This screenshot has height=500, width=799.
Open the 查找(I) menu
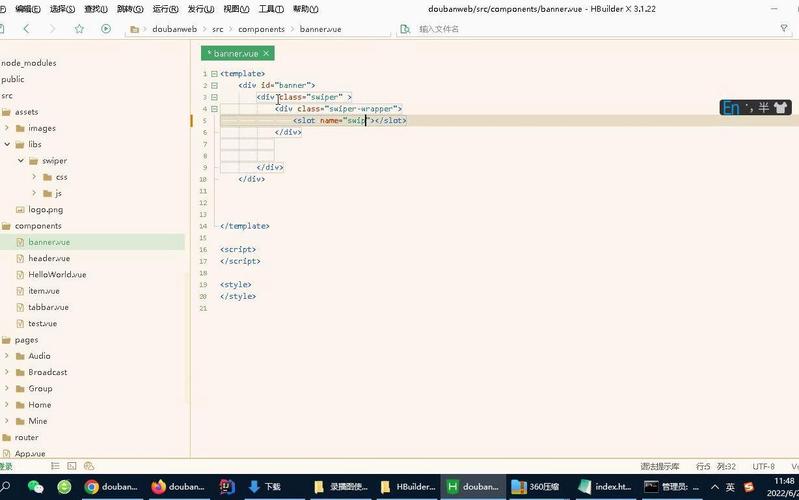[x=96, y=9]
